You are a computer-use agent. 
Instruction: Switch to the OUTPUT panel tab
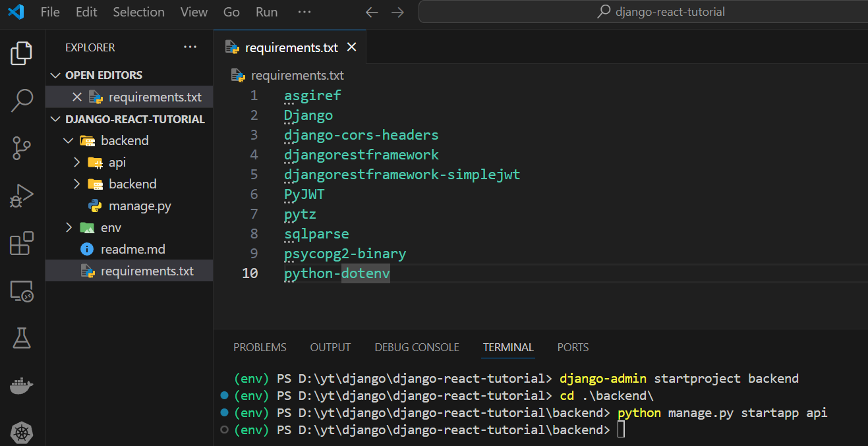point(330,347)
